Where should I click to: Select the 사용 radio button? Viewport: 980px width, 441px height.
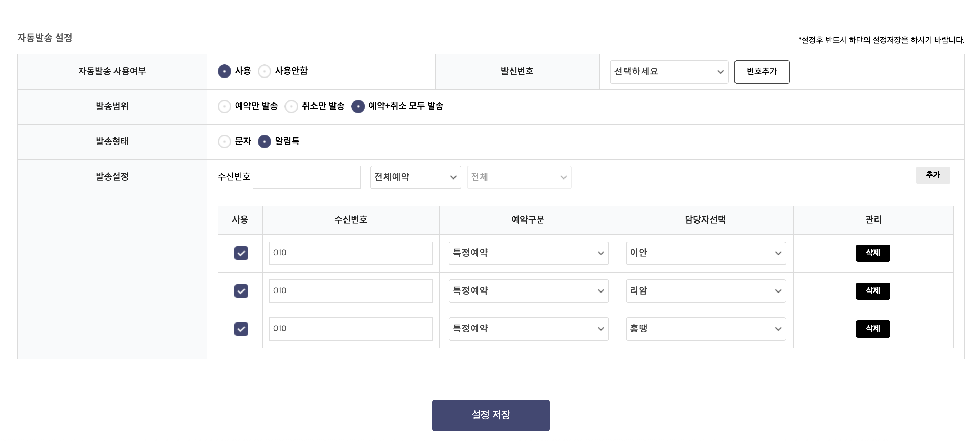[224, 71]
